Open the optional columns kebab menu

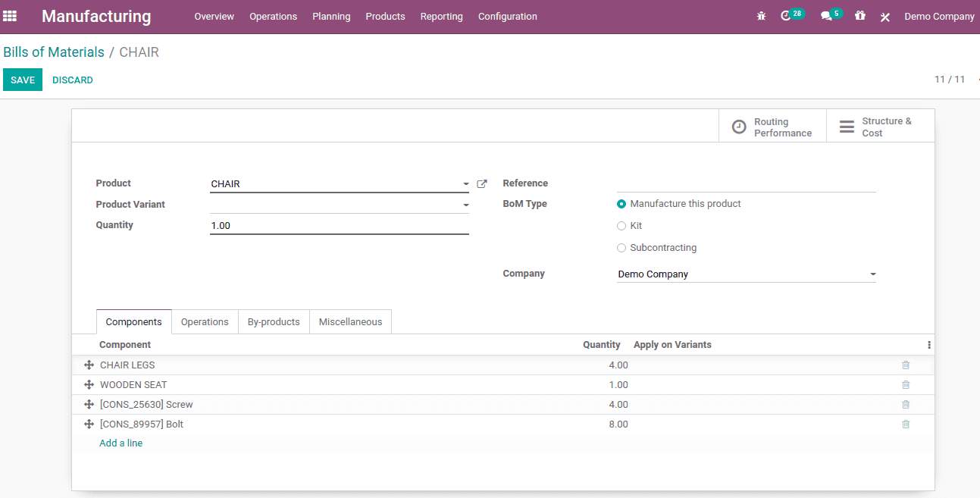coord(929,345)
